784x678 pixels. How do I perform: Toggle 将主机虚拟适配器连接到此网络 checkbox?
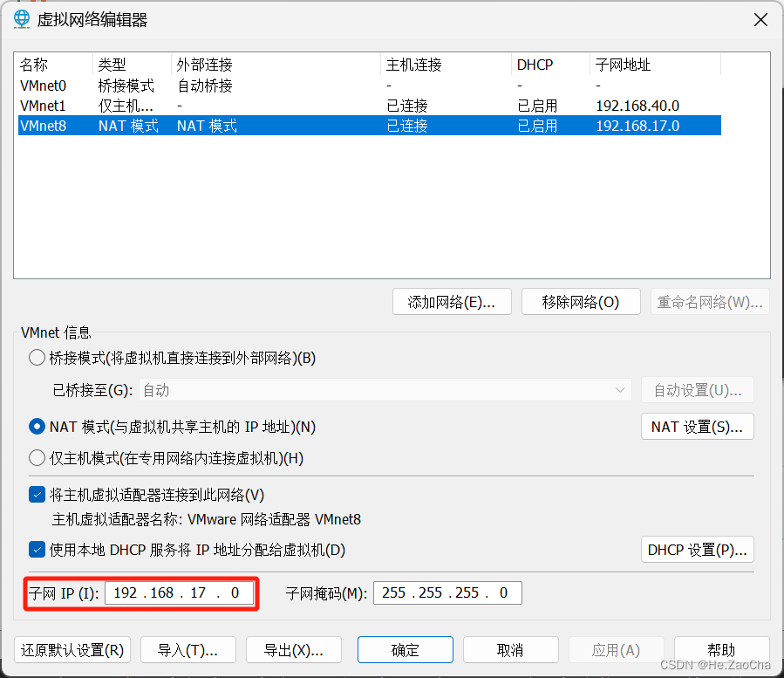[37, 495]
